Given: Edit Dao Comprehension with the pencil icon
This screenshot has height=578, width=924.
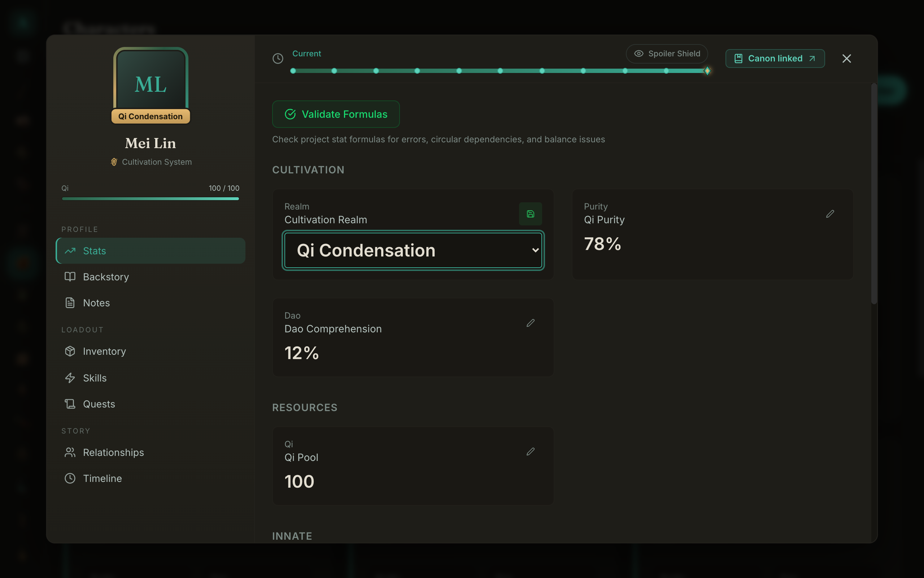Looking at the screenshot, I should point(530,323).
